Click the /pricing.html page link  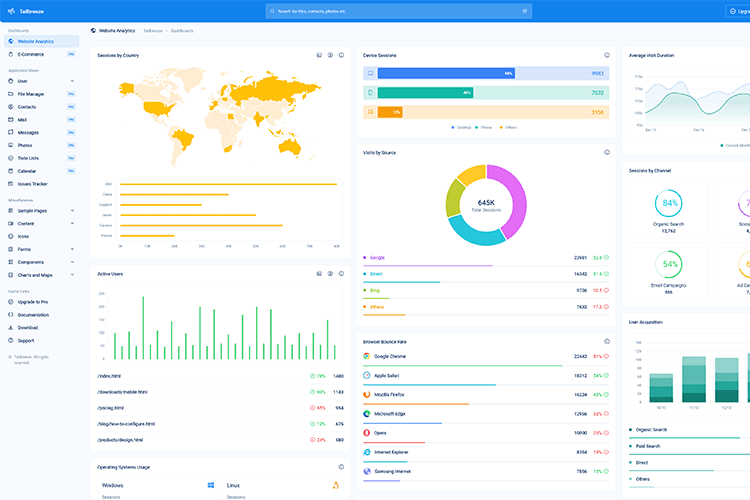111,408
